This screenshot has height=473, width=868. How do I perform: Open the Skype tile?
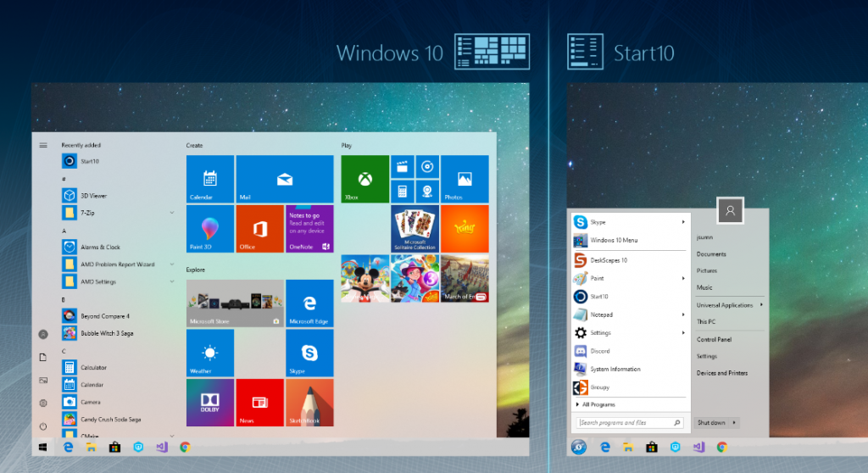pos(309,353)
